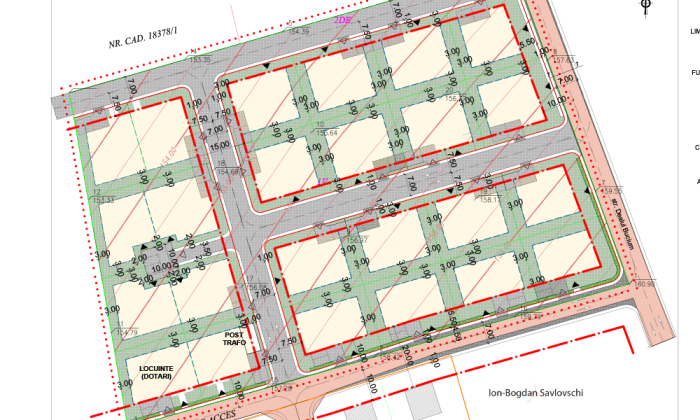Click the elevation value 157.63
This screenshot has height=420, width=700.
click(x=563, y=60)
